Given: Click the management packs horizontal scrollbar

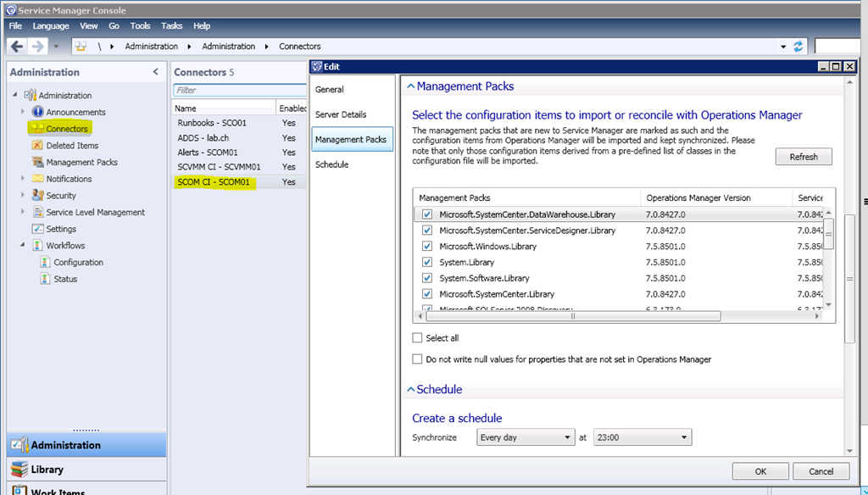Looking at the screenshot, I should (x=572, y=316).
